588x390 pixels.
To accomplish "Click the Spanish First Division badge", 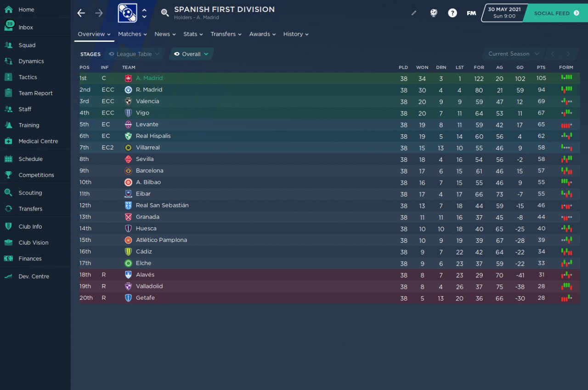I will point(127,13).
